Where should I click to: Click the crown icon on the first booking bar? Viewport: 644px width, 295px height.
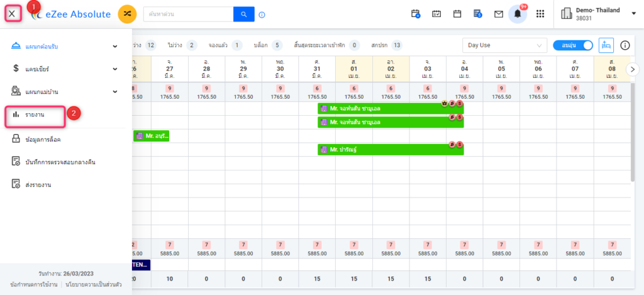[x=445, y=104]
